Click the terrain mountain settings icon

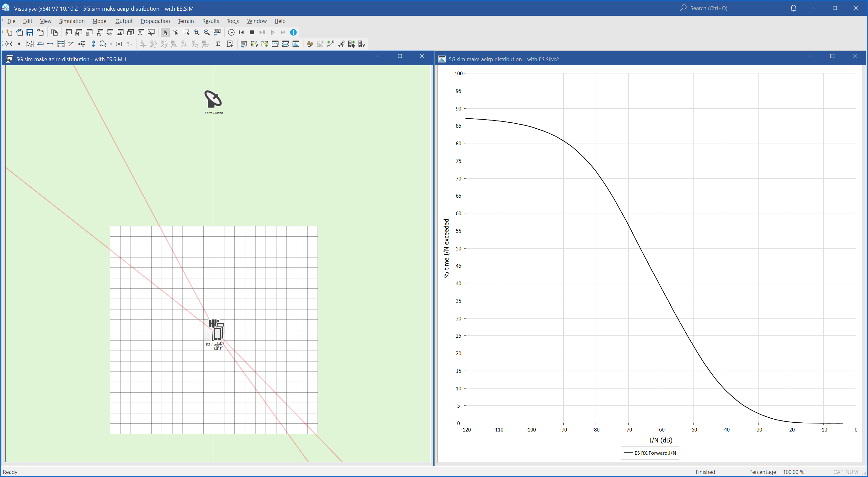pyautogui.click(x=310, y=44)
